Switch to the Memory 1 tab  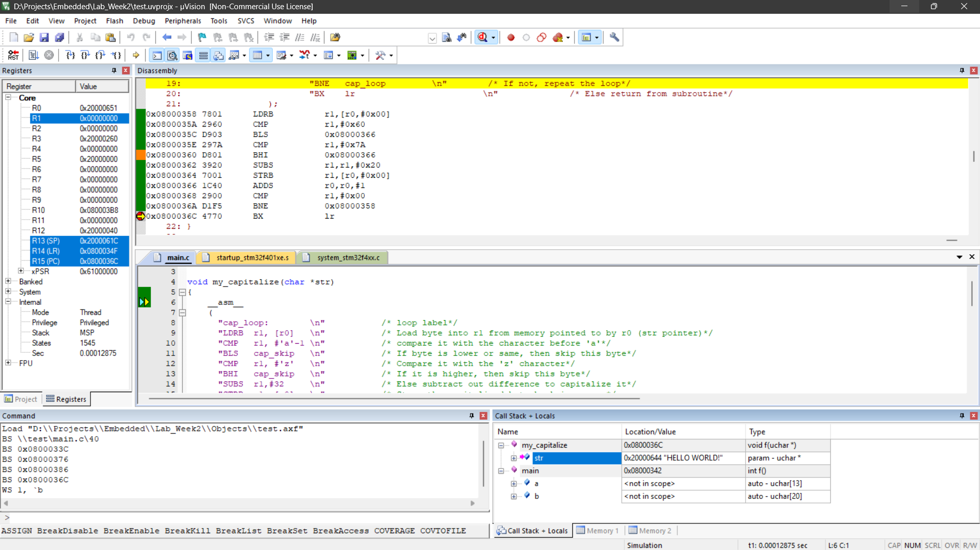coord(597,531)
